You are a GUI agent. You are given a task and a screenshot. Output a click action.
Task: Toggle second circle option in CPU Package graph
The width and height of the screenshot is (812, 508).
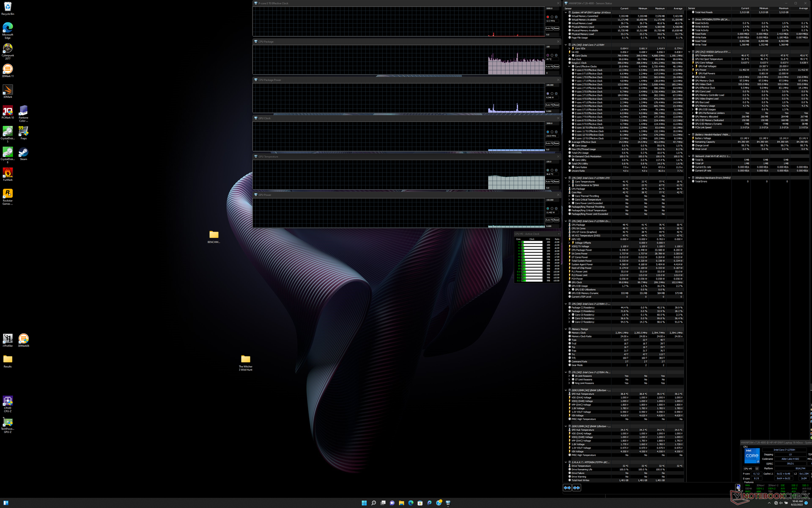click(552, 55)
